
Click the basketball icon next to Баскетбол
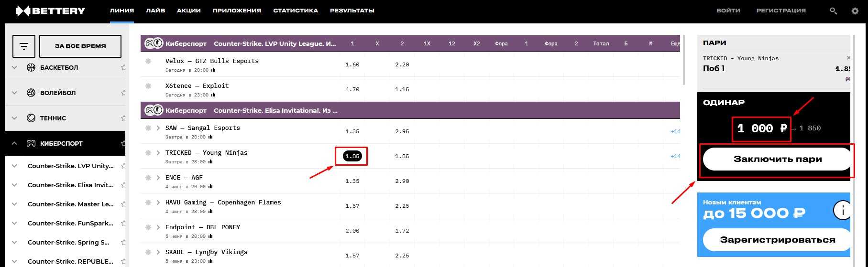pos(31,67)
